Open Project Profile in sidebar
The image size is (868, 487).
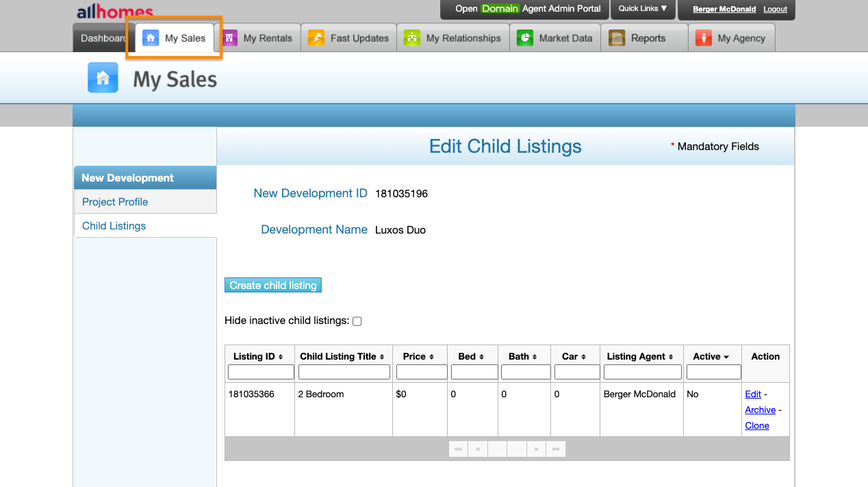point(115,202)
